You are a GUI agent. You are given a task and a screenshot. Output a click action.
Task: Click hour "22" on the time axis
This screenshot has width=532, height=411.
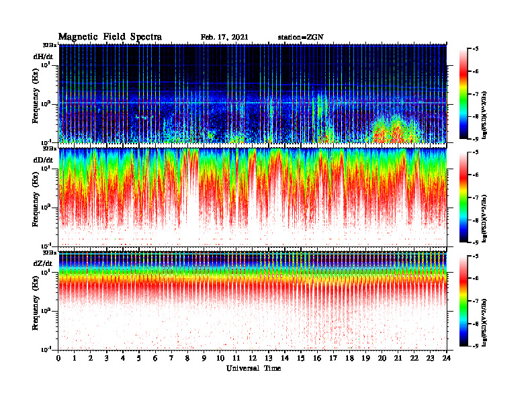tap(414, 358)
